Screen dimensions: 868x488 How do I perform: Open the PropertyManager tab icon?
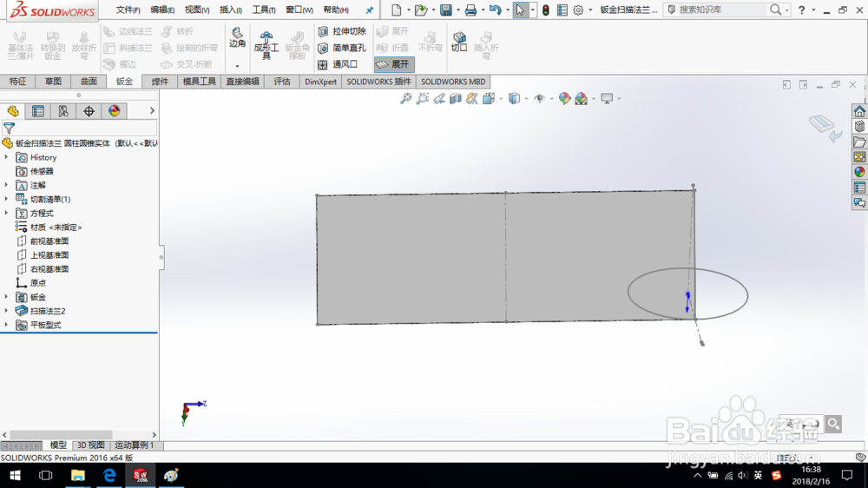point(38,111)
